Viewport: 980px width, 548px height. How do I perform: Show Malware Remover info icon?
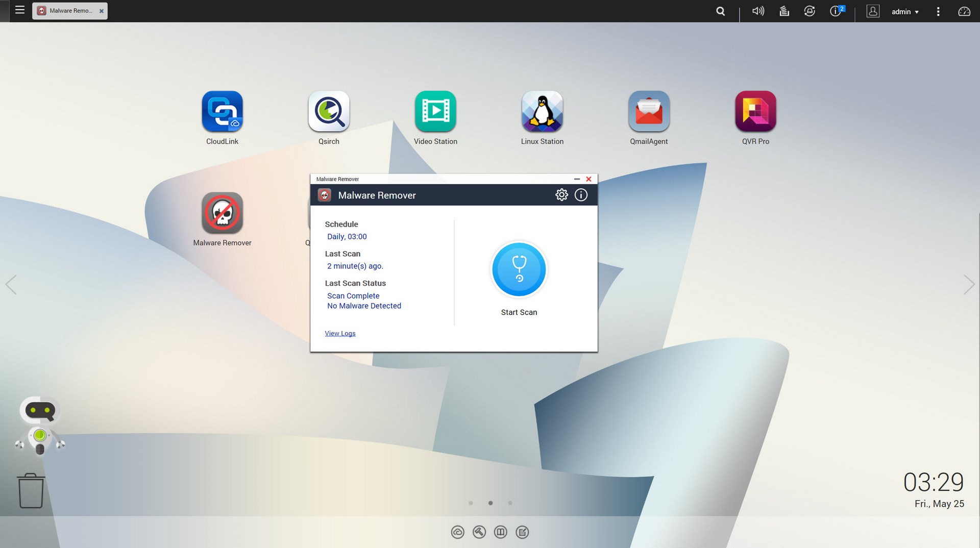[581, 195]
